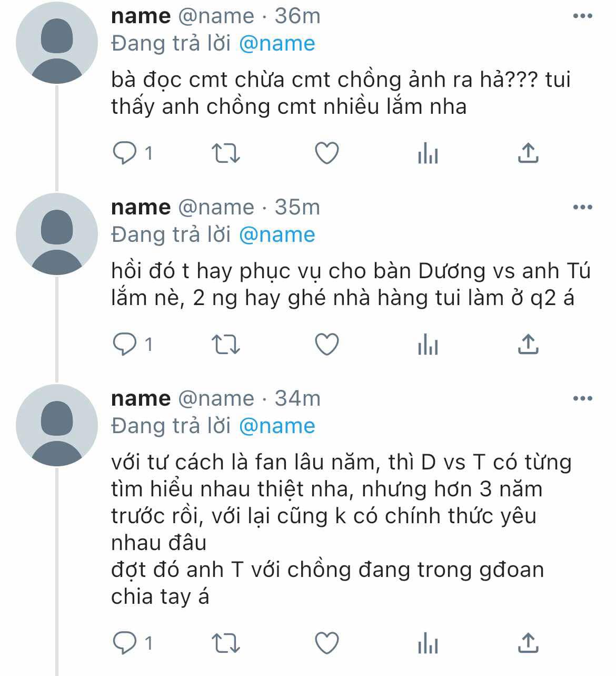View analytics of the 35m tweet
Image resolution: width=616 pixels, height=676 pixels.
(x=428, y=345)
